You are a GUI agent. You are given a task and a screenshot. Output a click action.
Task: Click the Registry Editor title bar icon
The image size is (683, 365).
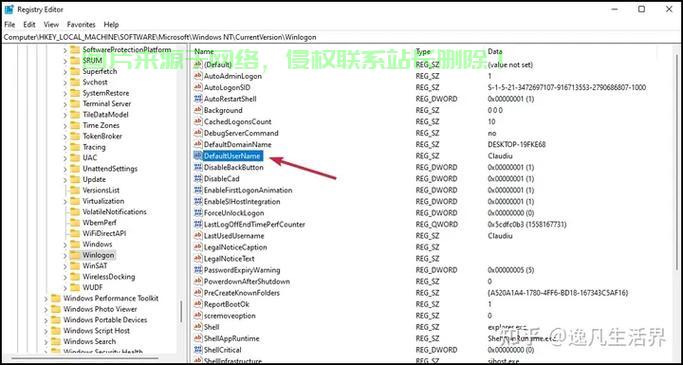[9, 10]
